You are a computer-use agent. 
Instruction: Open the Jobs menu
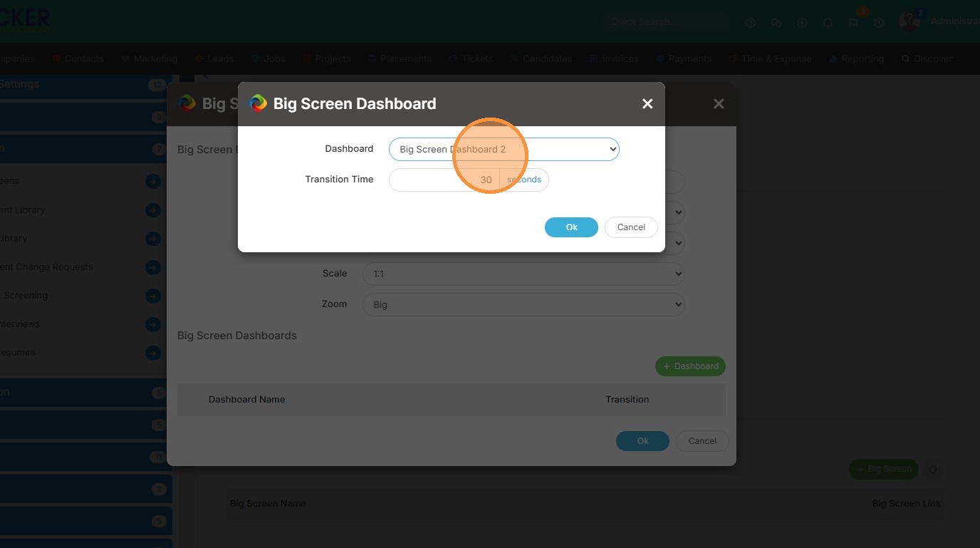click(x=269, y=58)
